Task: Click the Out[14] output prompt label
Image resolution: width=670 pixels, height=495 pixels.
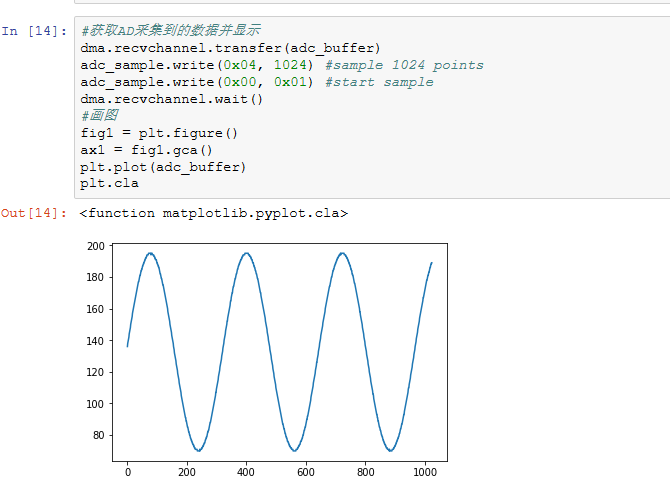Action: pos(34,213)
